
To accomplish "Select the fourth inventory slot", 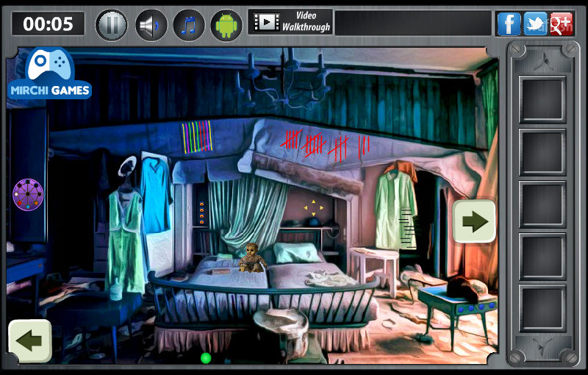I will [x=542, y=257].
